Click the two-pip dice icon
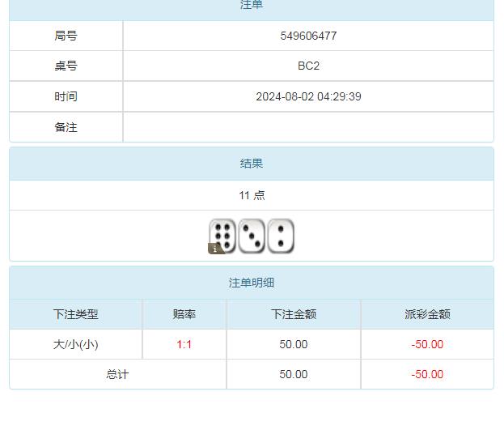504x430 pixels. click(281, 235)
